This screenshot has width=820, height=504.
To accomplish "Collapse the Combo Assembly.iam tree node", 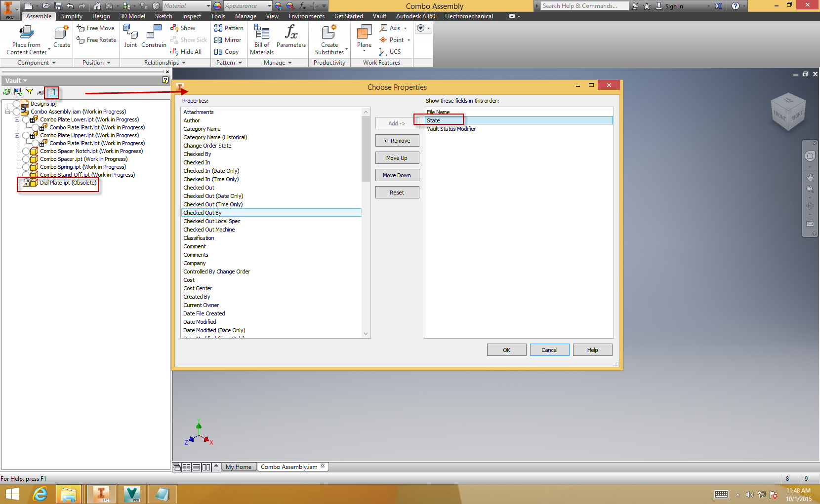I will pyautogui.click(x=8, y=112).
